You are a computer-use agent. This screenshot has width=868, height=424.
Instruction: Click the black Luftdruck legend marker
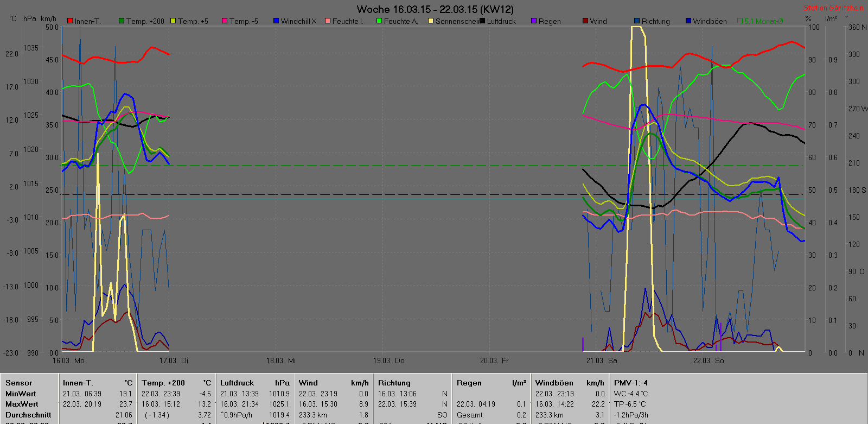(482, 21)
